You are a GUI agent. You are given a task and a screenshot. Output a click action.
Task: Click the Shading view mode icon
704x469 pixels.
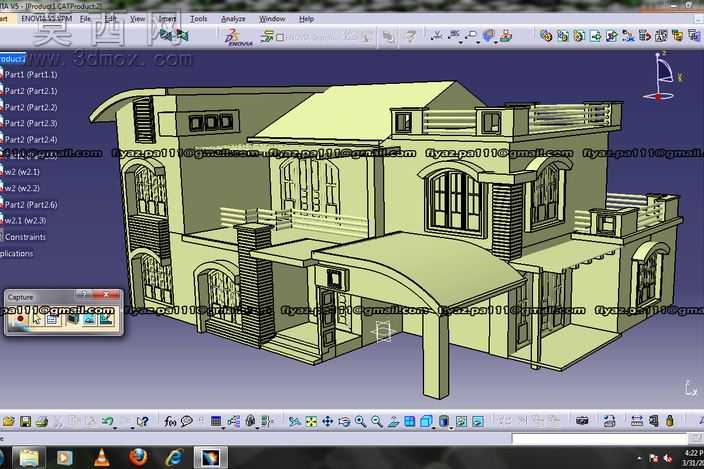coord(444,421)
